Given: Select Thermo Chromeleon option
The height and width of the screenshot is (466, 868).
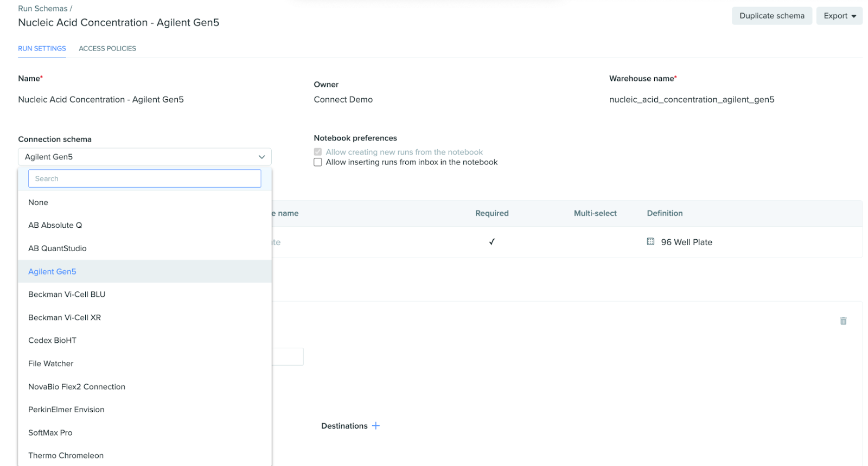Looking at the screenshot, I should pos(145,455).
